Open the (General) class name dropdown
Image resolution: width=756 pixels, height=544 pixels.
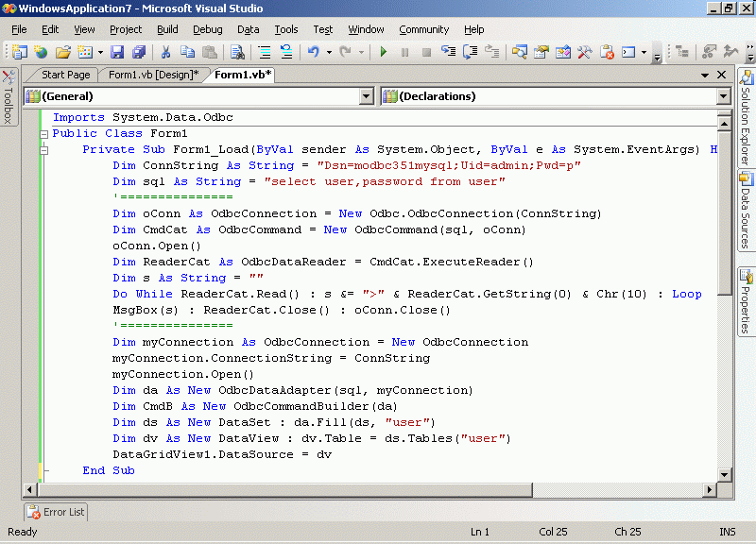pyautogui.click(x=367, y=96)
